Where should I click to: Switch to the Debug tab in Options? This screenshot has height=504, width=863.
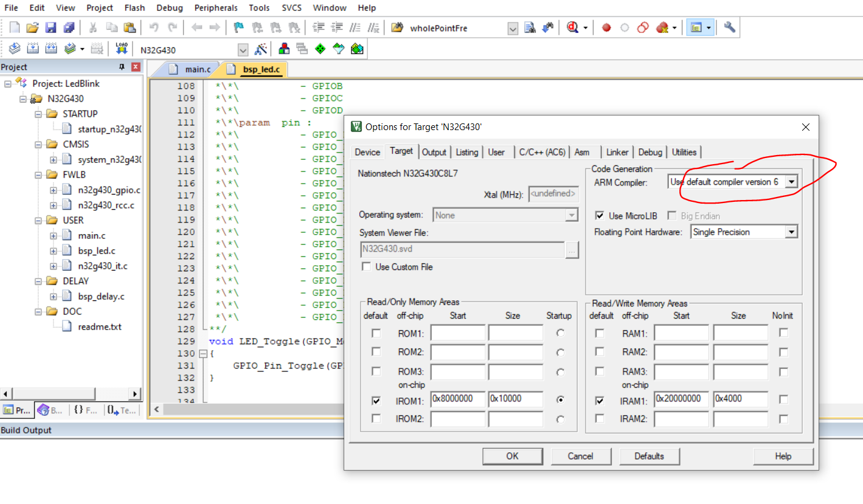click(x=650, y=152)
